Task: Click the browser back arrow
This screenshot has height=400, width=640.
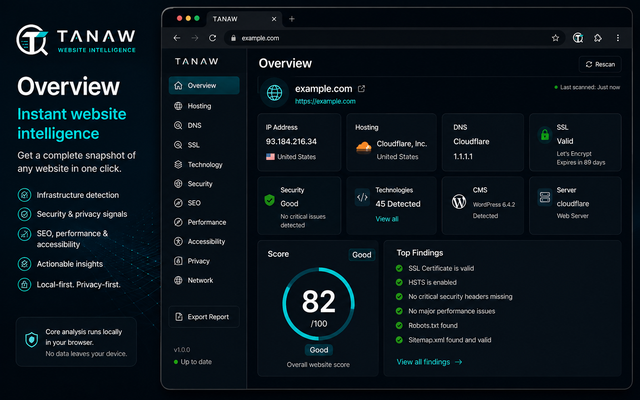Action: tap(177, 38)
